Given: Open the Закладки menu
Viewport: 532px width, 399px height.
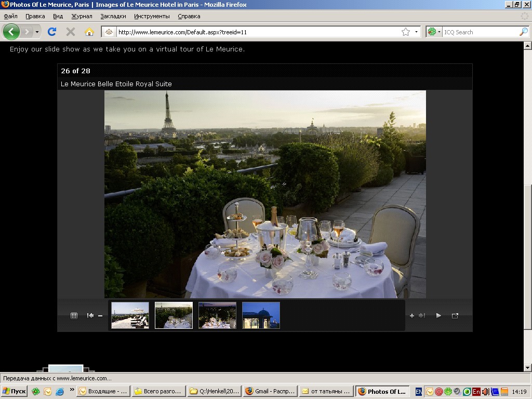Looking at the screenshot, I should pos(113,16).
